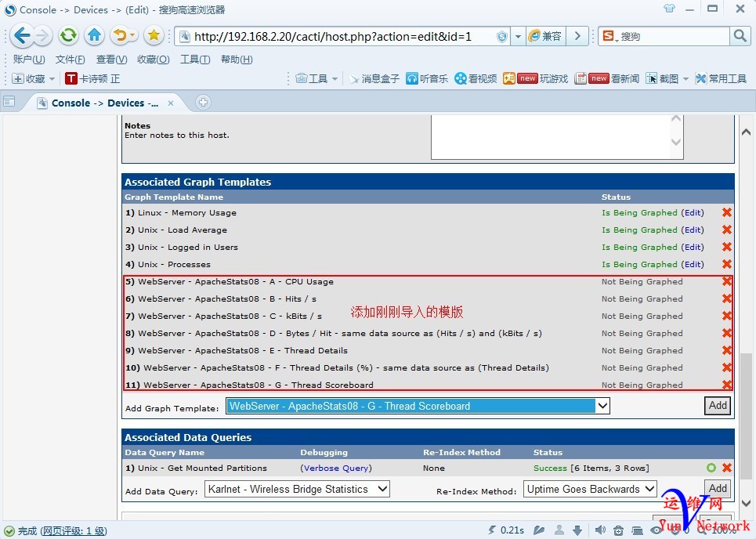Open the 常用工具 common tools
756x539 pixels.
coord(721,78)
